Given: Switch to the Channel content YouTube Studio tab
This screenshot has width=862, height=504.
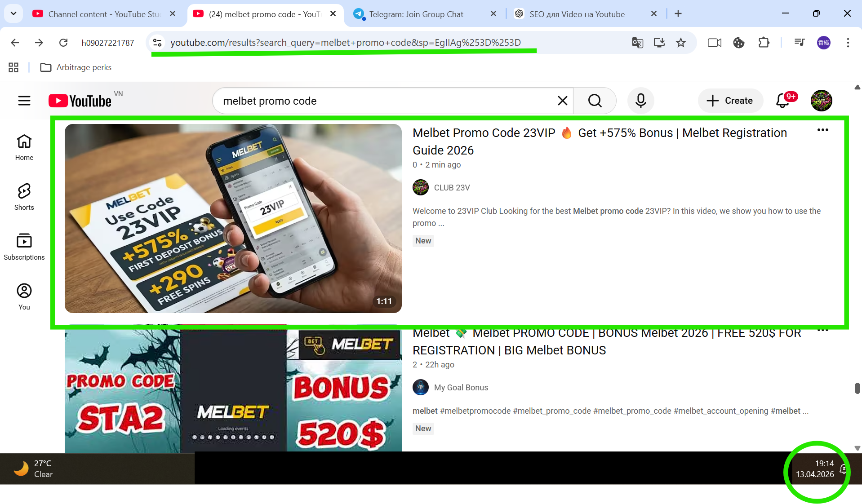Looking at the screenshot, I should [104, 14].
